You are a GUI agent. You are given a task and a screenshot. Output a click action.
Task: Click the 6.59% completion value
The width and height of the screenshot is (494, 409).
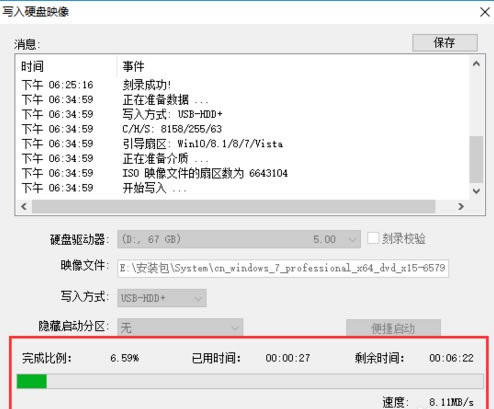(124, 358)
